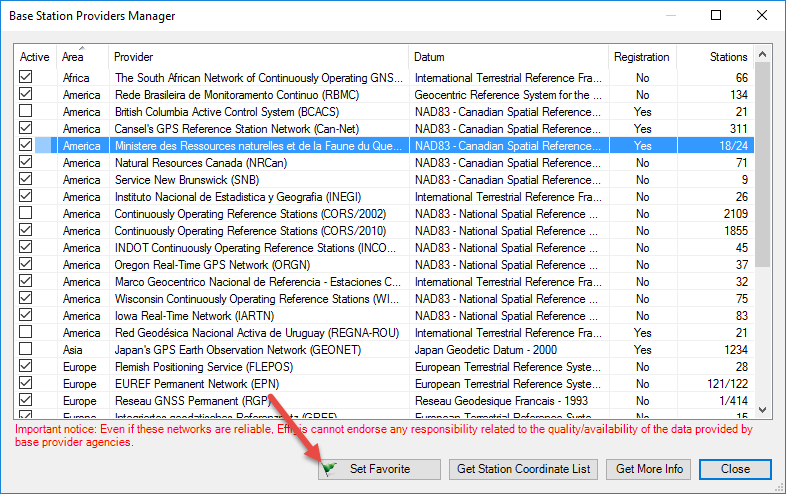Select the INDOT Continuously Operating Reference Stations row

(x=384, y=248)
